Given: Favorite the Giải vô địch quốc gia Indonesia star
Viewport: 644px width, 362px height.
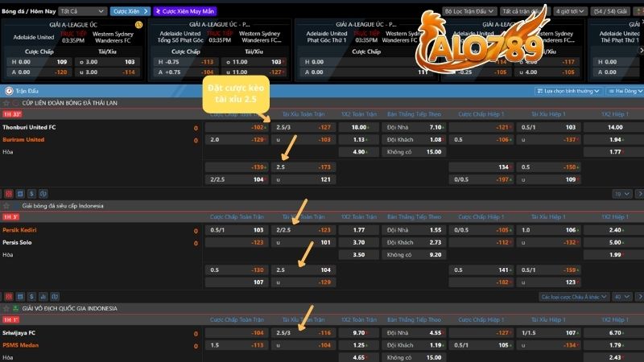Looking at the screenshot, I should pos(6,308).
